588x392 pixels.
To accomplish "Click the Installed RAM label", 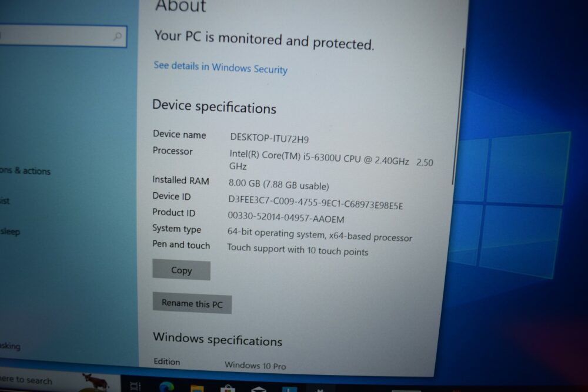I will click(181, 180).
